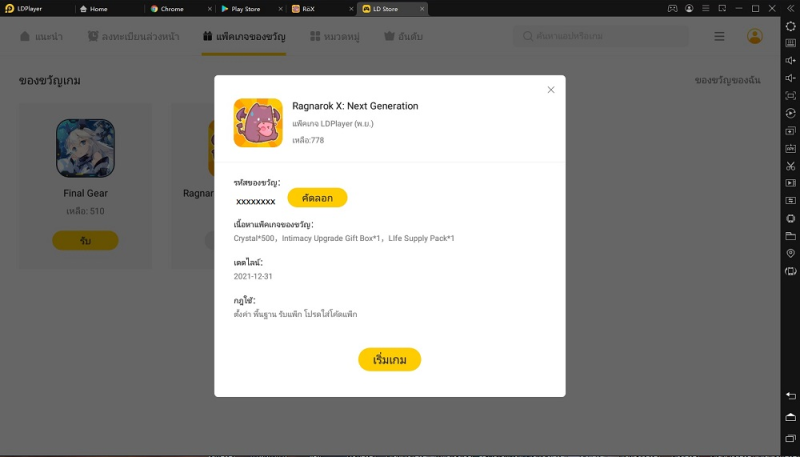Click Ragnarok X game icon in dialog
Viewport: 800px width, 457px height.
(x=258, y=123)
